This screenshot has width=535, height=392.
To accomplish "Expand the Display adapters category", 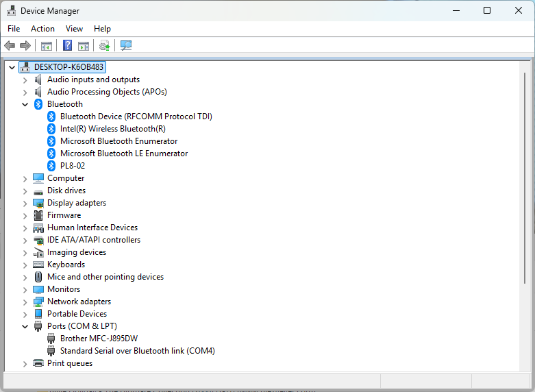I will click(x=25, y=203).
